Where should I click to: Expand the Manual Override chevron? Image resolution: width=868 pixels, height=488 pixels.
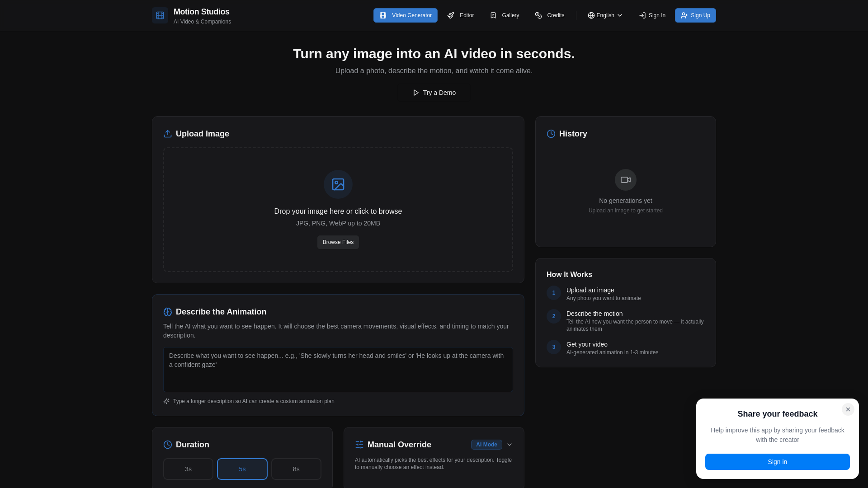(509, 445)
